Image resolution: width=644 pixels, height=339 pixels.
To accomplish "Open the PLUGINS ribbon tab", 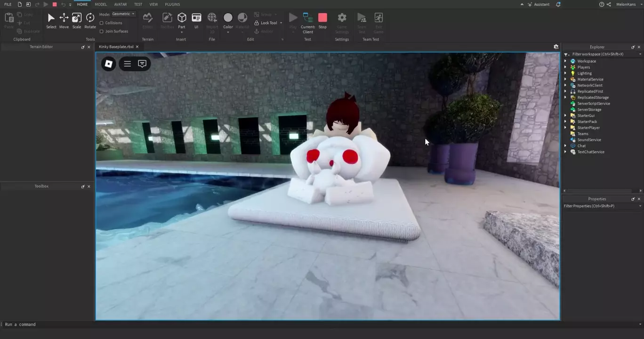I will [x=172, y=4].
